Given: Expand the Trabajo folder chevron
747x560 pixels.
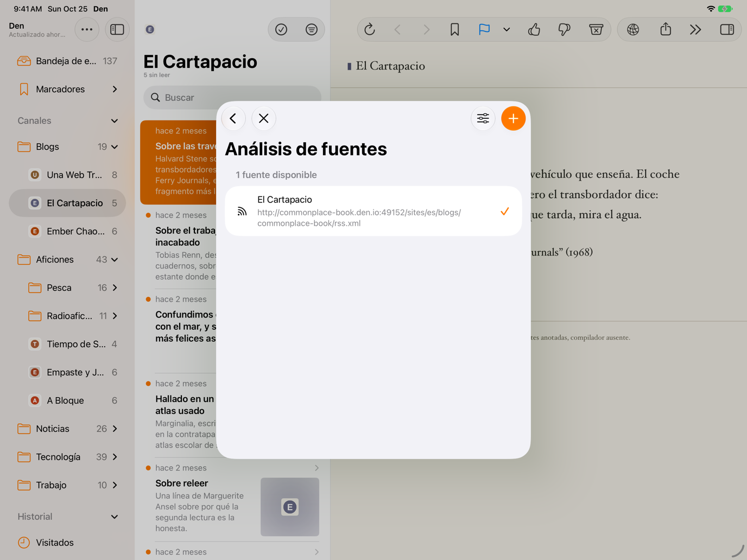Looking at the screenshot, I should pyautogui.click(x=115, y=485).
